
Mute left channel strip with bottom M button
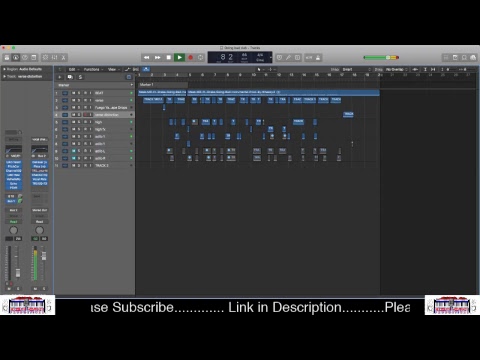[x=9, y=289]
